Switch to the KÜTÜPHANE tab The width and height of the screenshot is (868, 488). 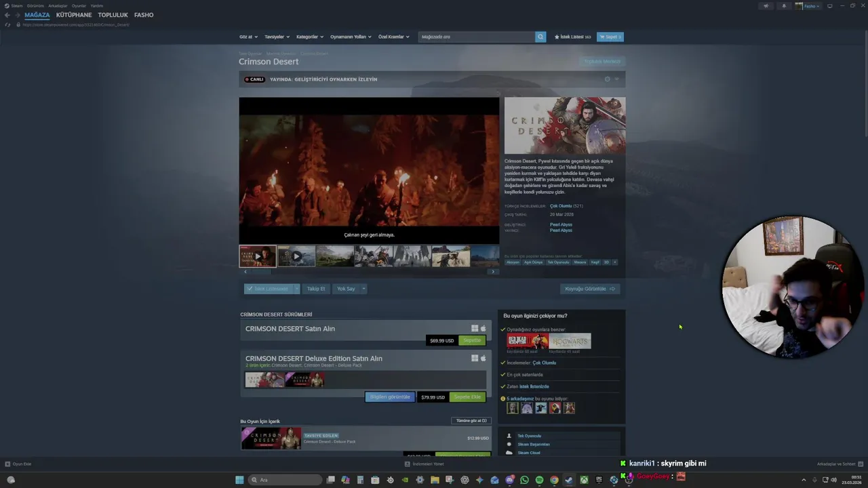click(x=74, y=15)
